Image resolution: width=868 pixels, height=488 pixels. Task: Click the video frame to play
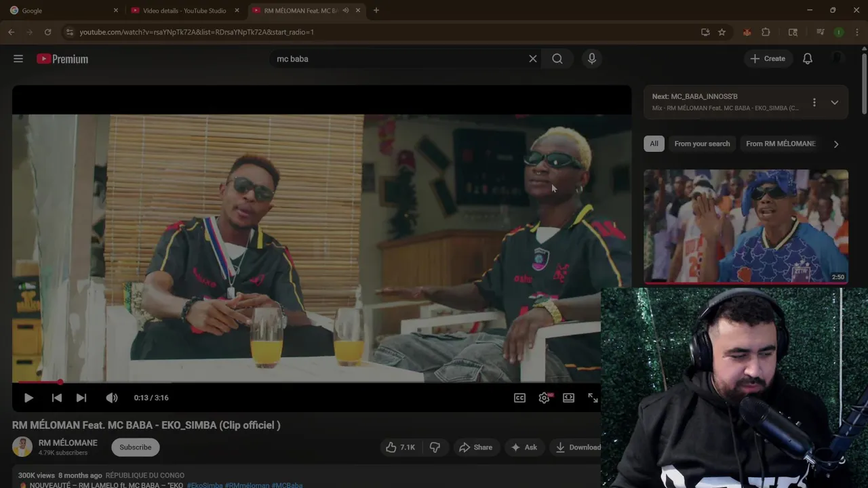(321, 247)
